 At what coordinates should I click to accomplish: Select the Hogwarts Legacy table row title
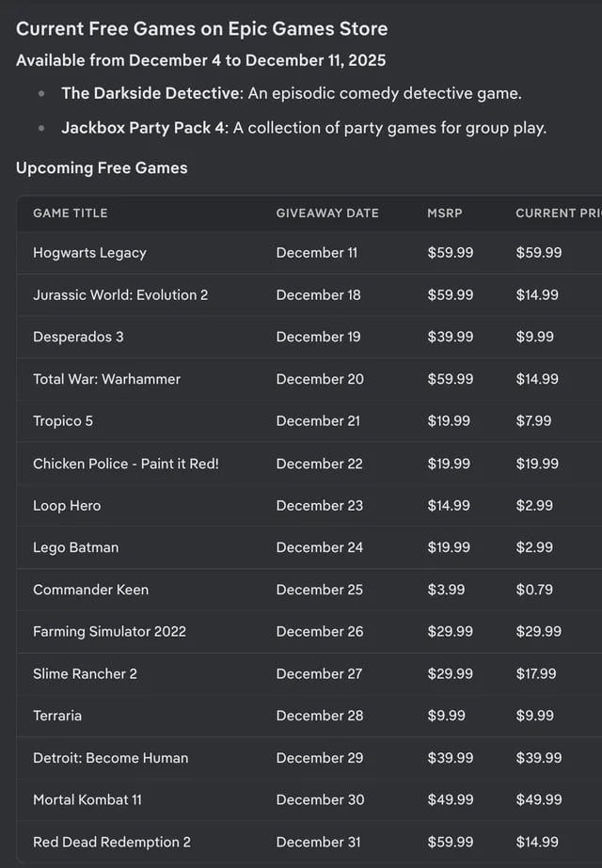tap(89, 252)
